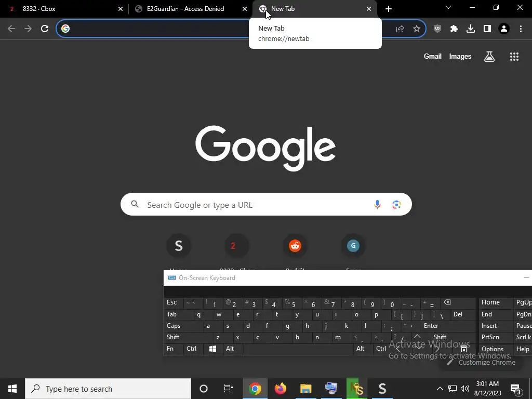Expand the tab search chevron
Image resolution: width=532 pixels, height=399 pixels.
click(448, 7)
